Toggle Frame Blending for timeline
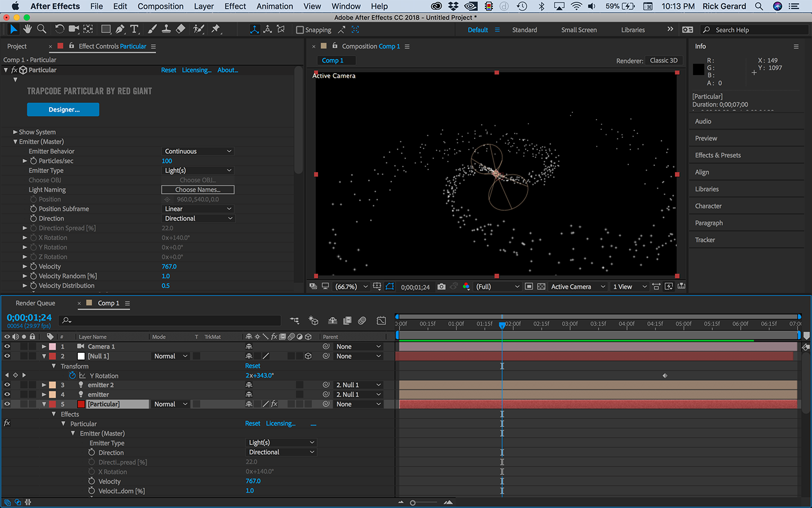This screenshot has height=508, width=812. [x=347, y=321]
